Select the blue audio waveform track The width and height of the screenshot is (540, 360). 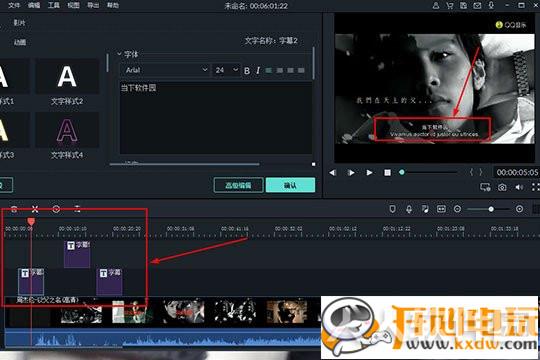tap(163, 337)
